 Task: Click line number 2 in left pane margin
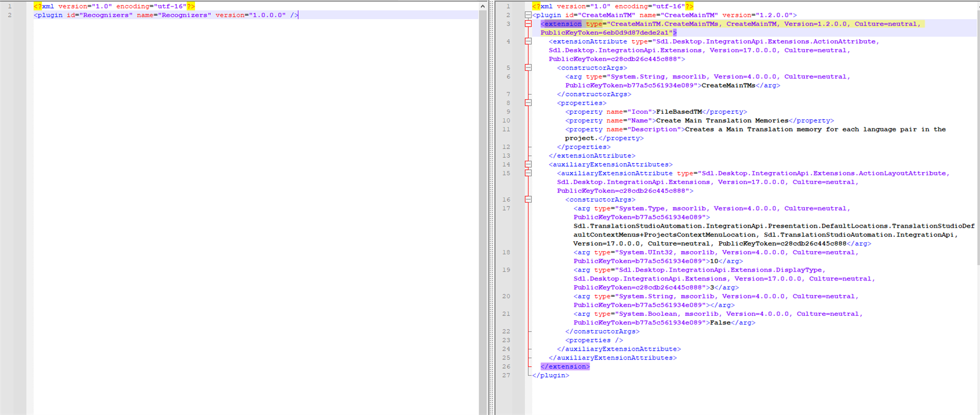[10, 15]
